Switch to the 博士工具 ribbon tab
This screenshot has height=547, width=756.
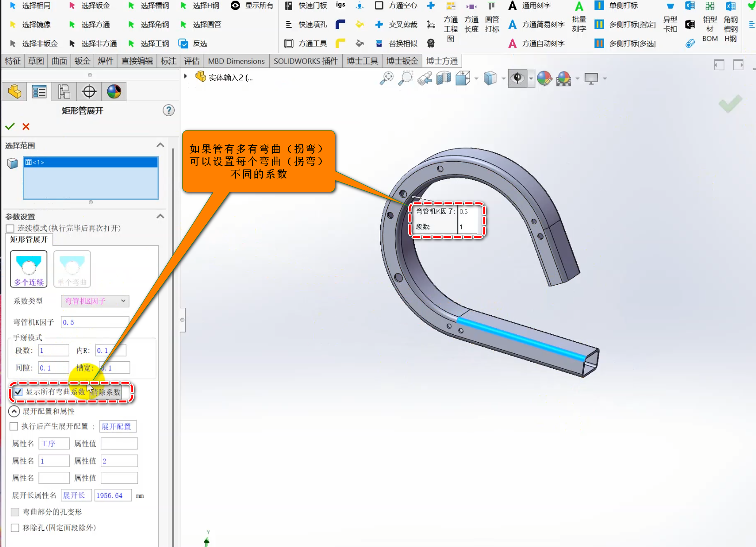pos(362,61)
